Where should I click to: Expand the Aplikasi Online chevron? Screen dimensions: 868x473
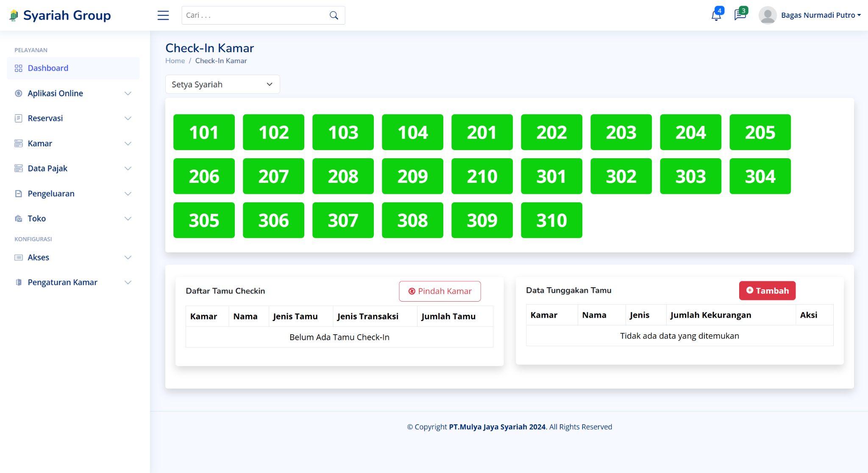(128, 93)
